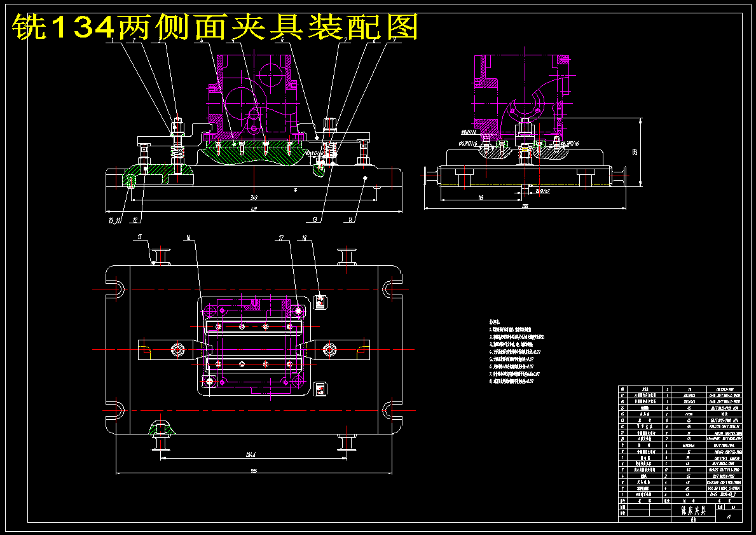Click the yellow title 铣134两侧面夹具装配图

[215, 27]
